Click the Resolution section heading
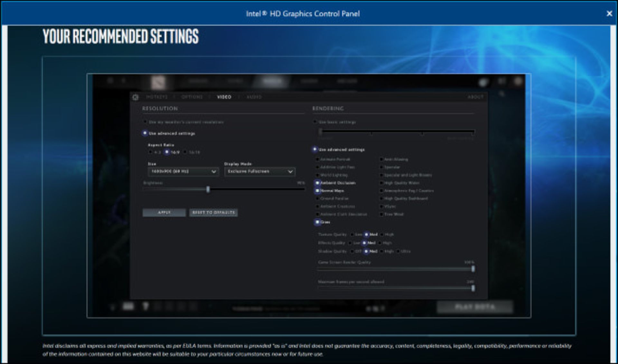This screenshot has height=364, width=618. (x=160, y=108)
